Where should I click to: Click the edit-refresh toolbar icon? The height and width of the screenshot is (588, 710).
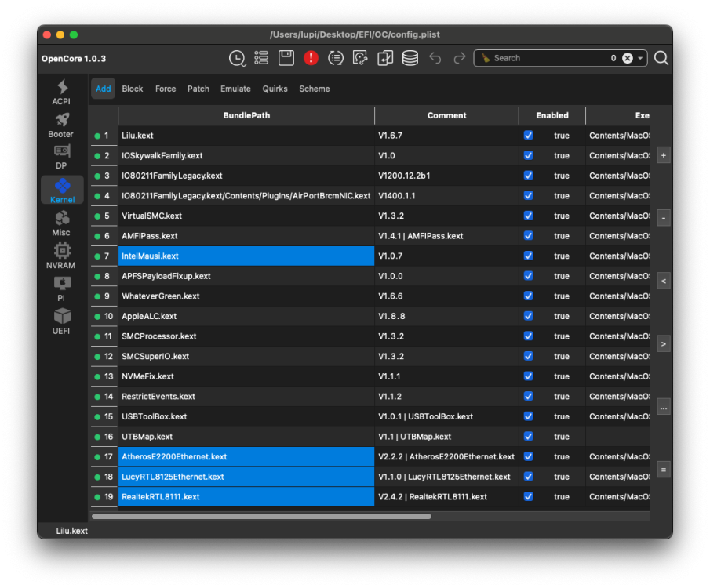point(360,58)
